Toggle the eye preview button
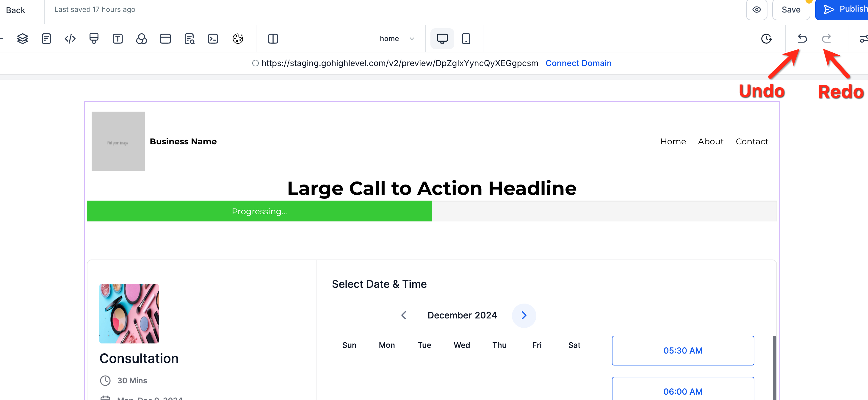The height and width of the screenshot is (400, 868). click(x=756, y=10)
